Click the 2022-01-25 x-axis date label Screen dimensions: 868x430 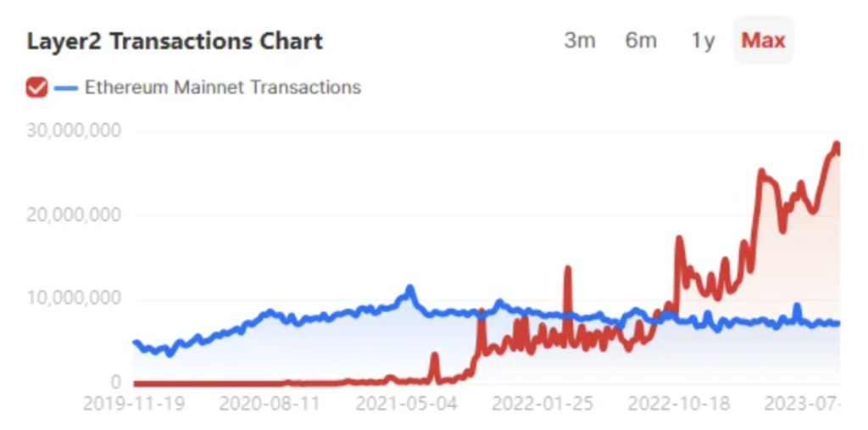[542, 404]
